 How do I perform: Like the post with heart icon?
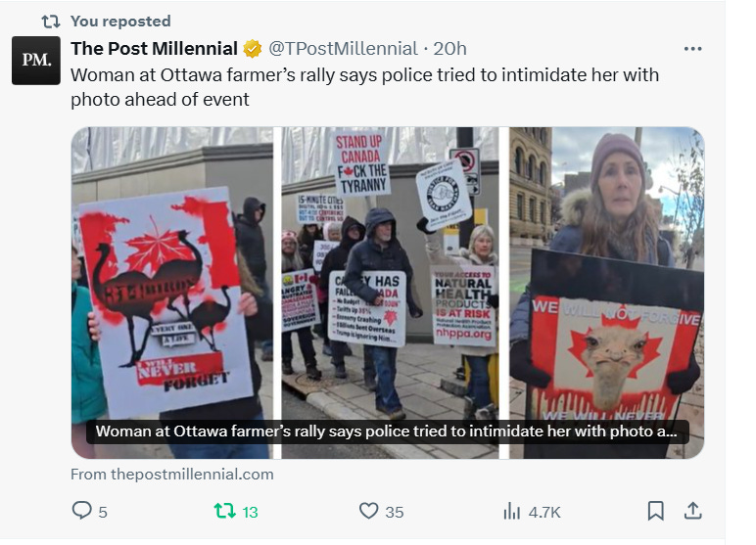pos(369,511)
